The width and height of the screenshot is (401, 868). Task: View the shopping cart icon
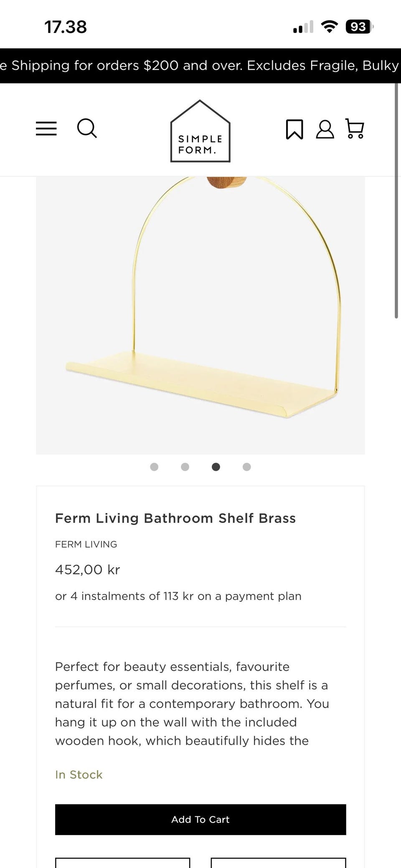(355, 129)
